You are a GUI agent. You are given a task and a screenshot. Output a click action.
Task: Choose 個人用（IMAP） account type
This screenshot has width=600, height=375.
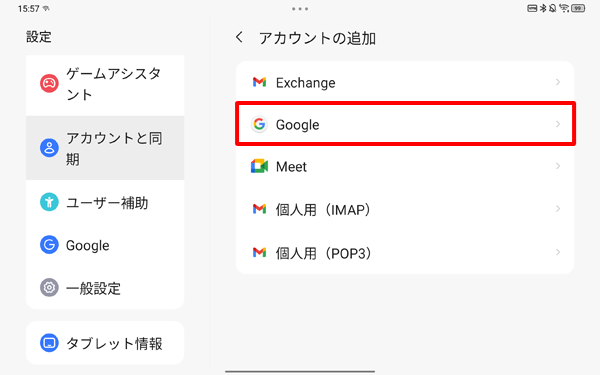click(x=405, y=209)
